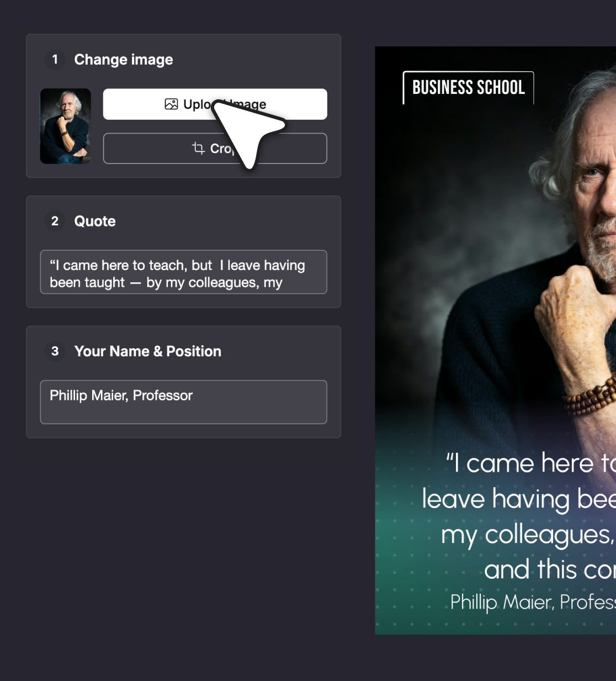Click inside the Quote text field

(x=184, y=272)
